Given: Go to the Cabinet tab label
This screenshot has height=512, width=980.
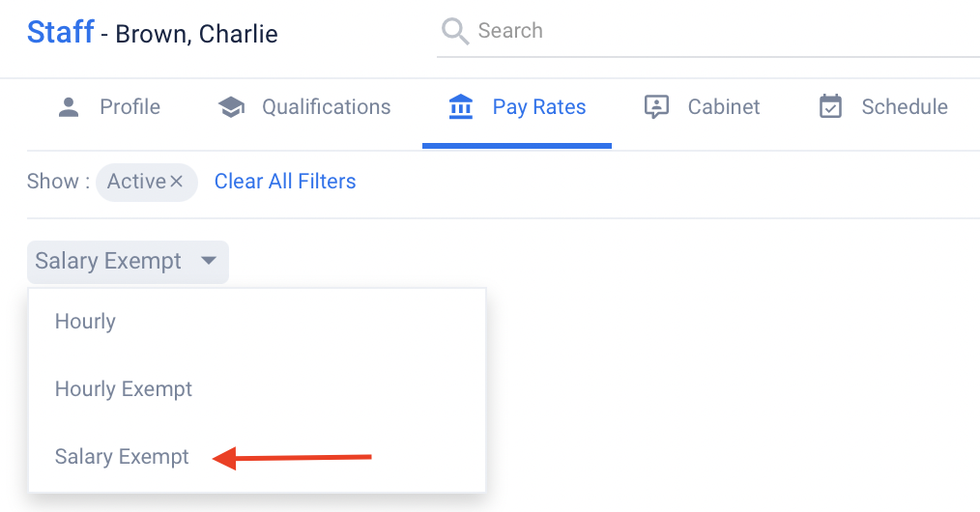Looking at the screenshot, I should [724, 107].
